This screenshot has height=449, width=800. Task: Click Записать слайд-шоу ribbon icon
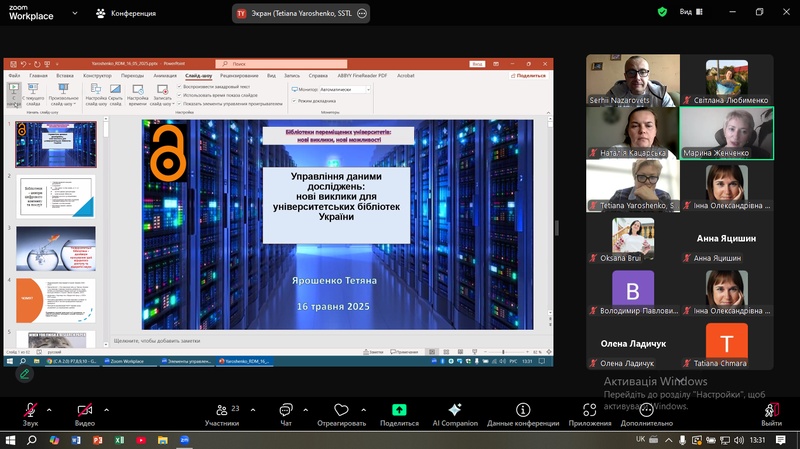pyautogui.click(x=162, y=94)
